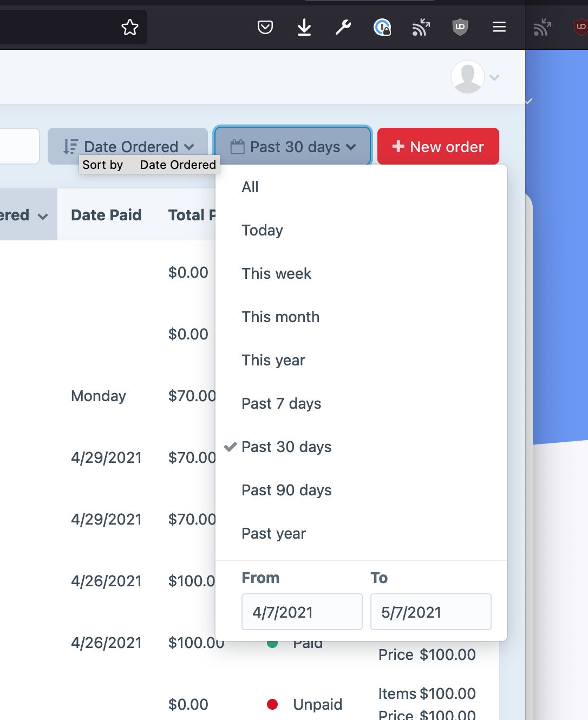Sort by the Date Paid column header

tap(106, 215)
